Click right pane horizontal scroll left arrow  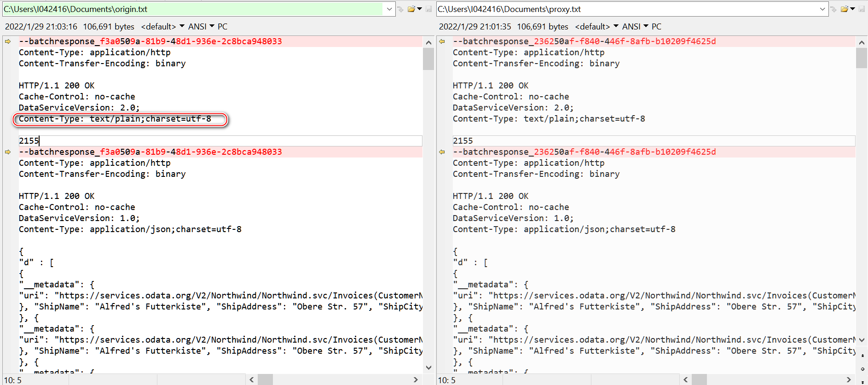[x=686, y=379]
